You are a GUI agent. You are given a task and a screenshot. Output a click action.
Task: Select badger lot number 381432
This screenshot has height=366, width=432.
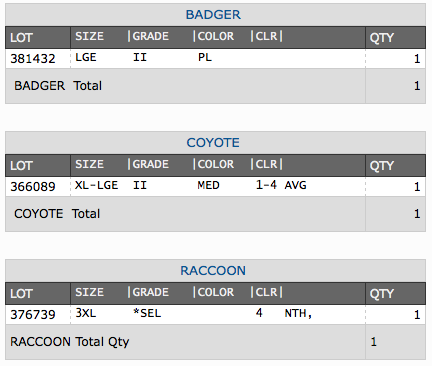tap(33, 59)
